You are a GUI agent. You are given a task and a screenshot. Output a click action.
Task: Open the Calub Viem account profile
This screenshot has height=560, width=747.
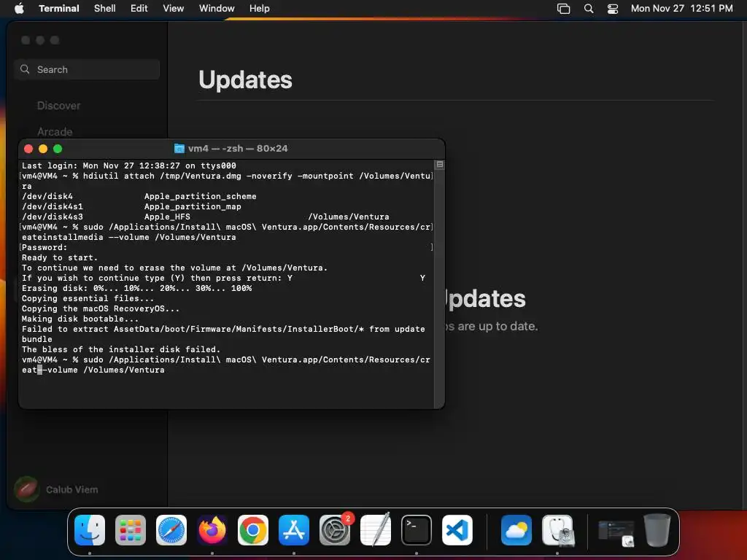tap(56, 489)
